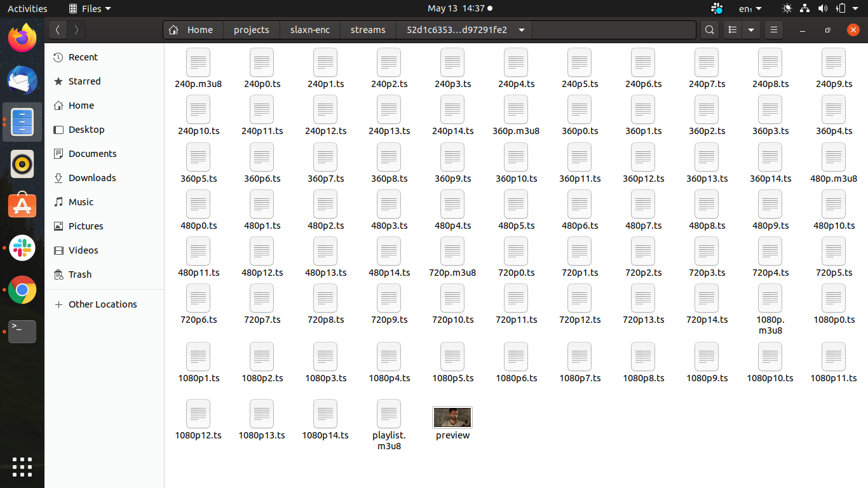868x488 pixels.
Task: Navigate to the projects path segment
Action: (x=251, y=30)
